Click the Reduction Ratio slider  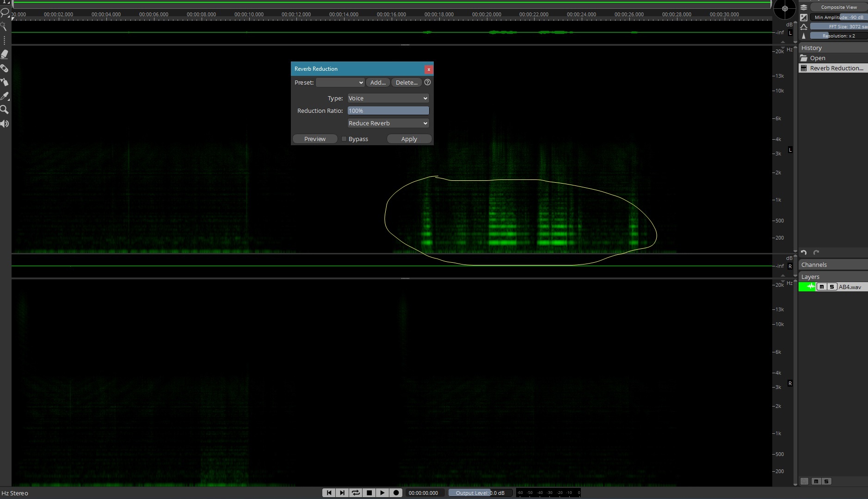point(388,111)
